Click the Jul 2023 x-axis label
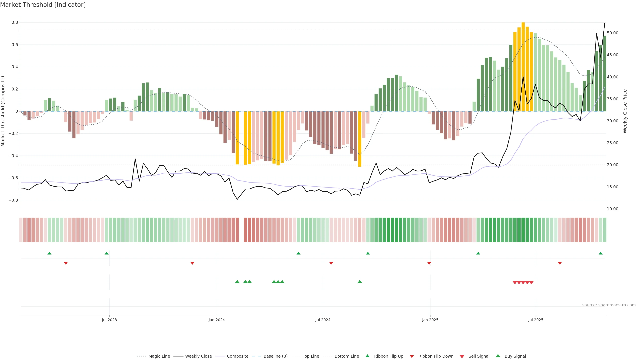The image size is (644, 362). 109,320
